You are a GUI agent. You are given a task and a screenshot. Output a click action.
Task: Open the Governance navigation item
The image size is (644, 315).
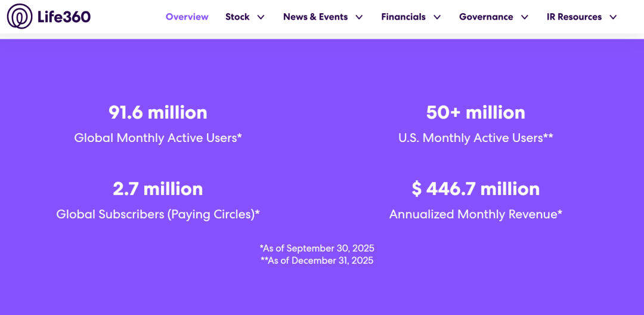[486, 17]
